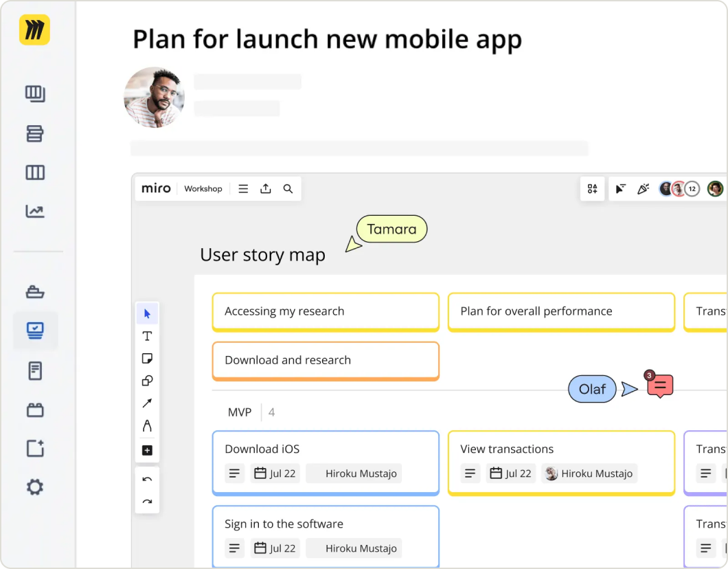Toggle the collaborator cursors icon
The width and height of the screenshot is (728, 569).
621,188
